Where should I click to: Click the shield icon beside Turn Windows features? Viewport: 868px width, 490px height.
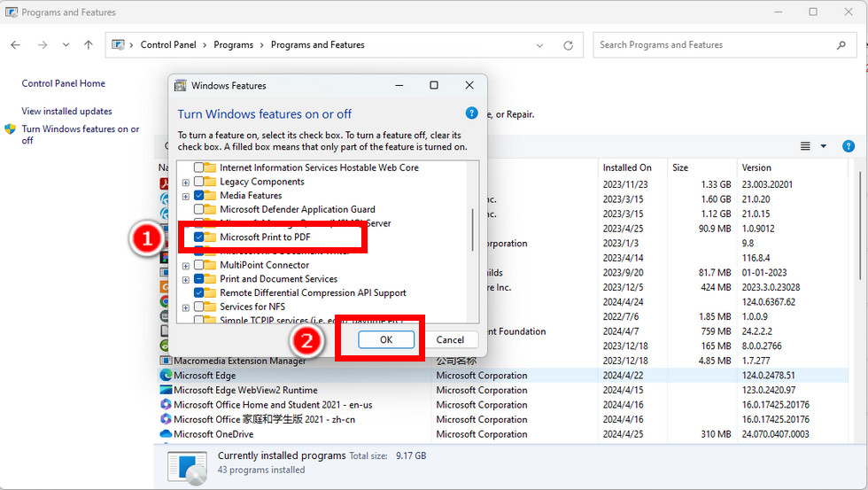click(x=10, y=129)
